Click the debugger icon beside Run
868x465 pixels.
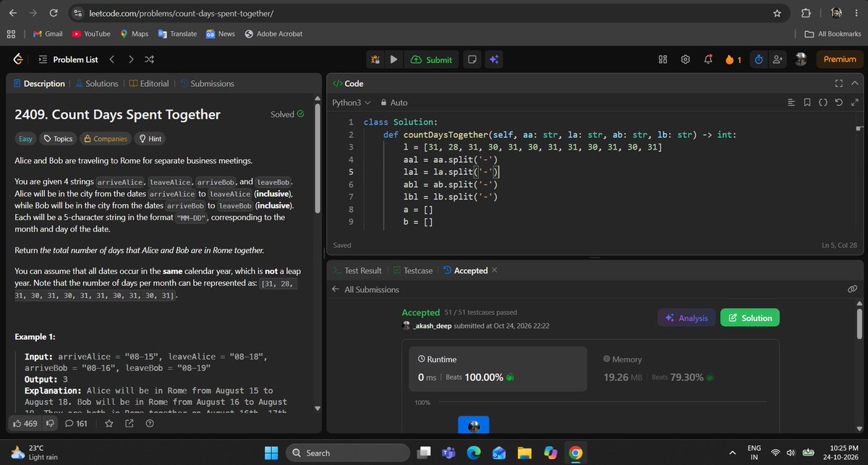(x=375, y=59)
